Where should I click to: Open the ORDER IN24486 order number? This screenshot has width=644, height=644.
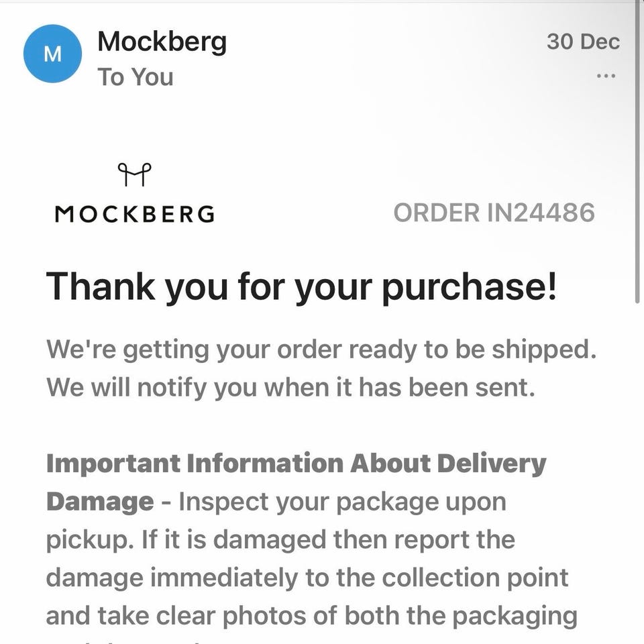click(x=494, y=213)
